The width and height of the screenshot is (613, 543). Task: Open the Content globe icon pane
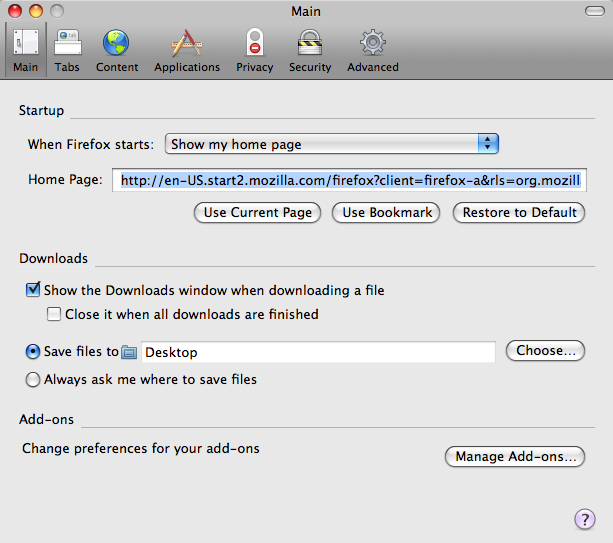click(x=117, y=50)
